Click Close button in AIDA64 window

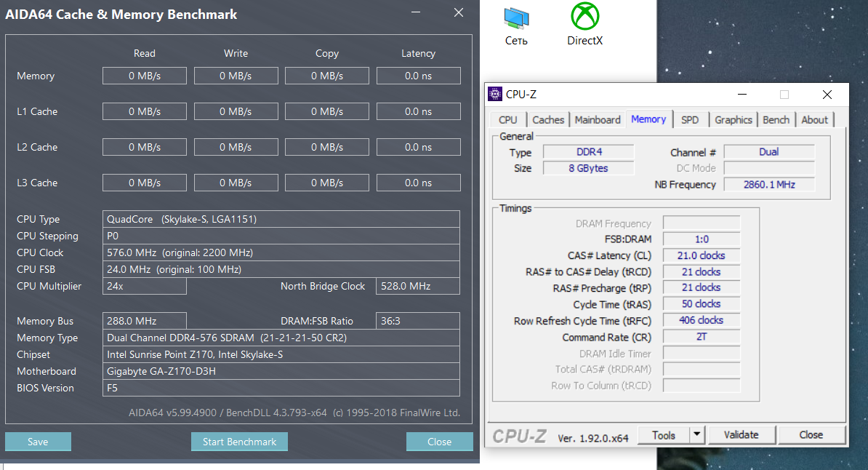pyautogui.click(x=439, y=442)
